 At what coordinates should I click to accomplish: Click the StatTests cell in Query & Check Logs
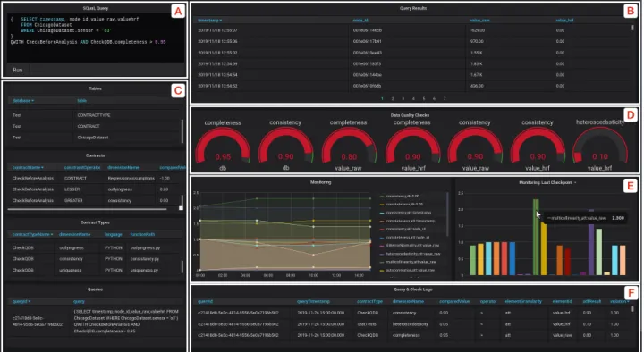pos(367,324)
